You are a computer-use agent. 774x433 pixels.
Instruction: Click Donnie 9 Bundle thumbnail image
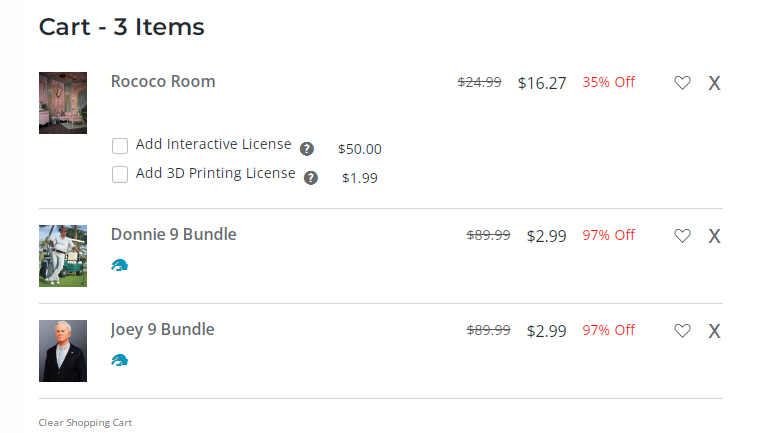click(x=63, y=256)
